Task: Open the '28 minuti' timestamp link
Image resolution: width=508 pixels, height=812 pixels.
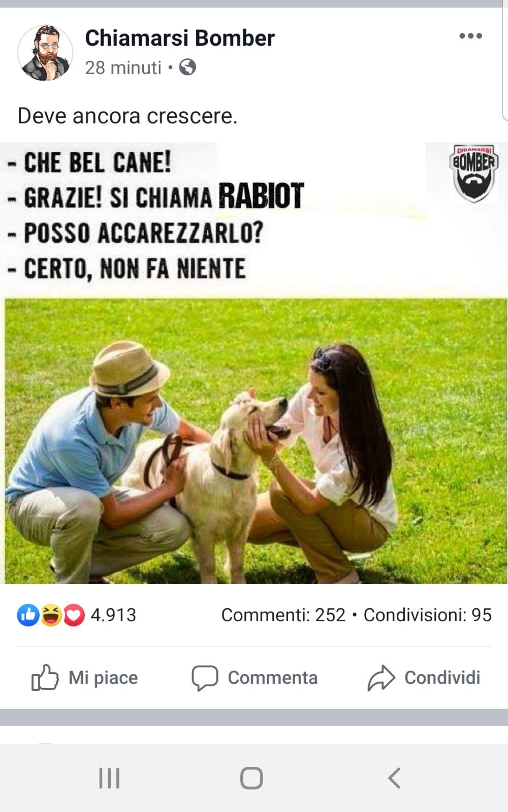Action: point(123,67)
